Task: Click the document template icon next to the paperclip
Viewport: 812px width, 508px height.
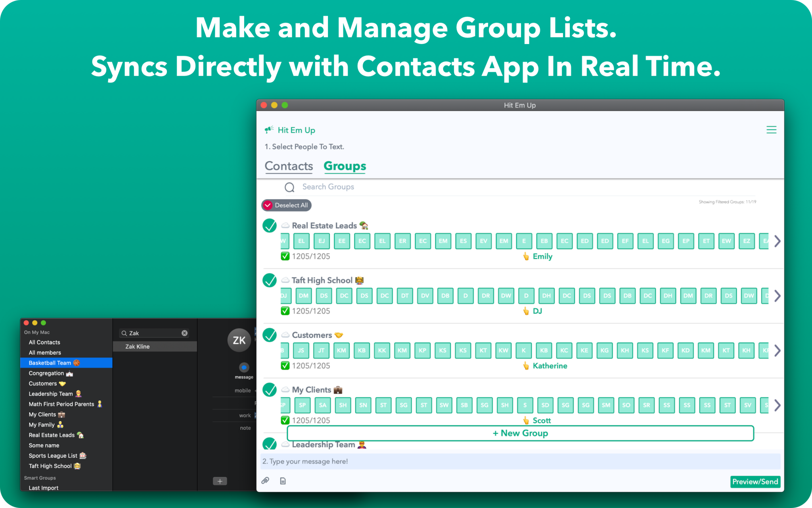Action: [283, 481]
